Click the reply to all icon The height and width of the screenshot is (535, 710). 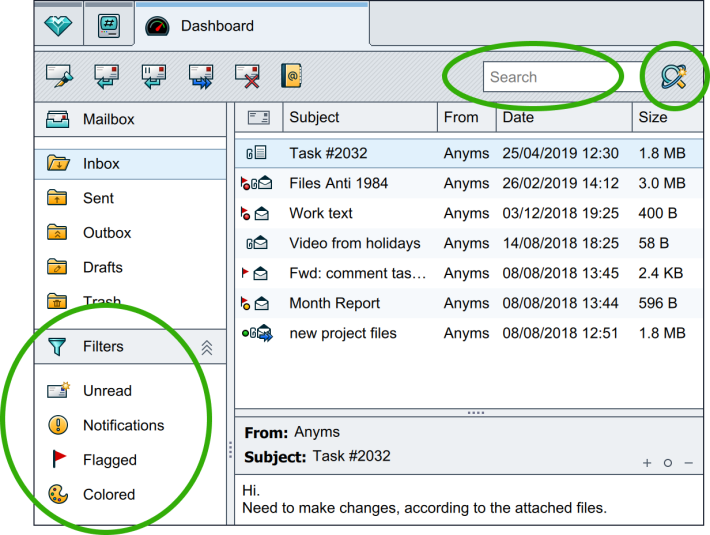pos(154,76)
